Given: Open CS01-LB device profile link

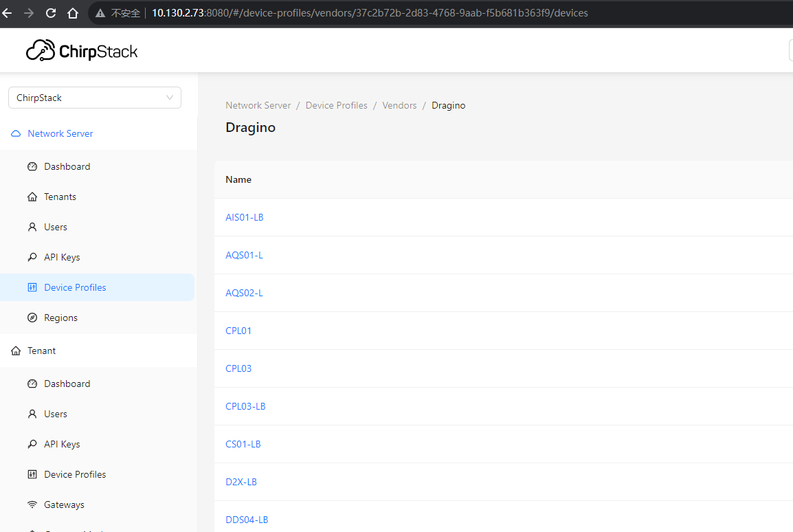Looking at the screenshot, I should tap(243, 444).
